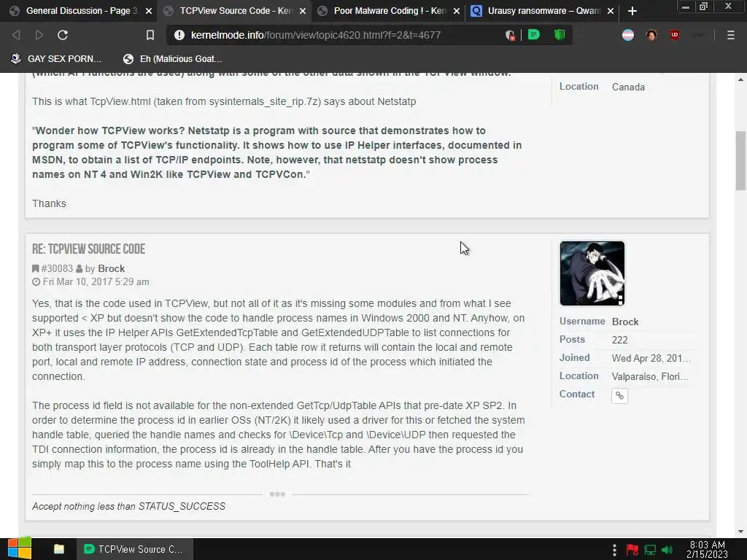Open the RE: TCPVIEW SOURCE CODE post title
Screen dimensions: 747x560
point(88,249)
